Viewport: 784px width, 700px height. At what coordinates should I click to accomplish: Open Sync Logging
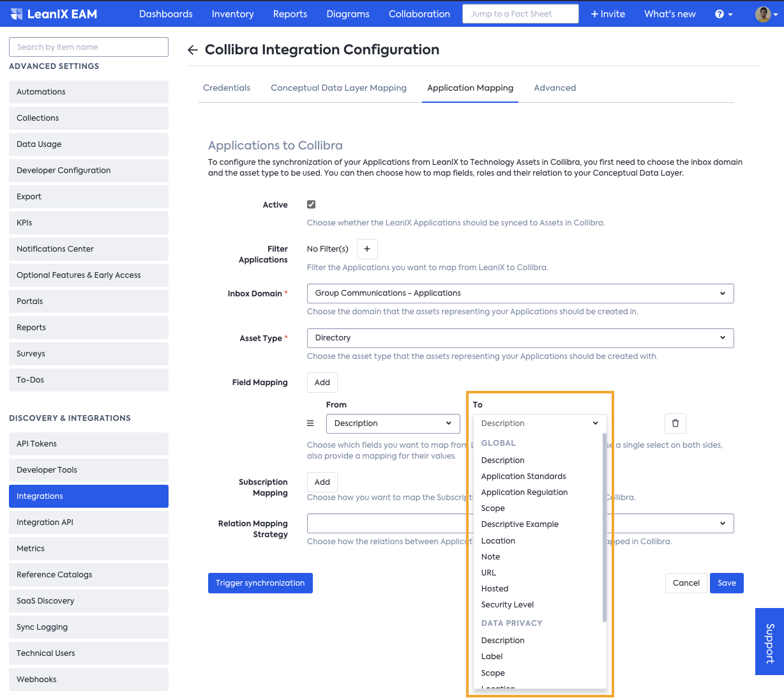(x=89, y=627)
